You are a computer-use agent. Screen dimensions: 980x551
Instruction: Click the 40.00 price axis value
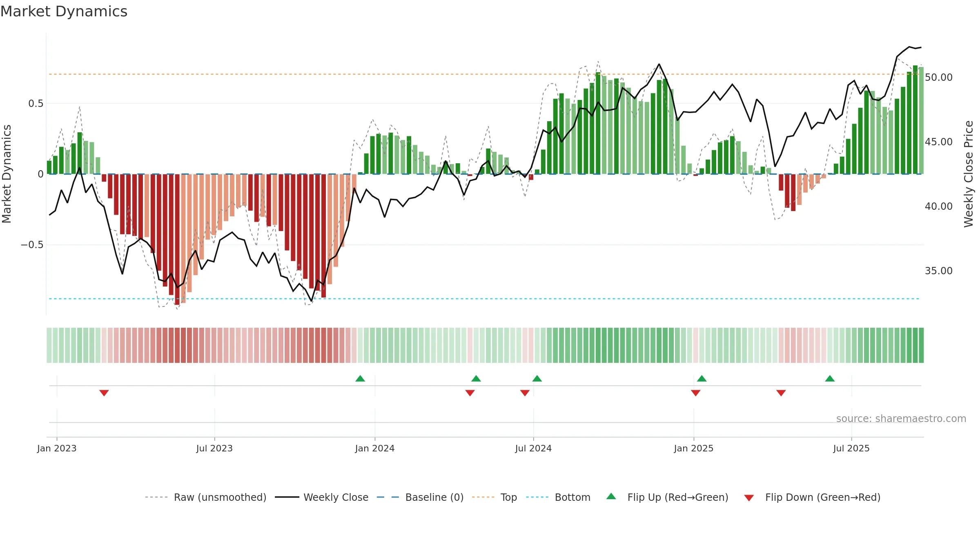click(x=939, y=206)
